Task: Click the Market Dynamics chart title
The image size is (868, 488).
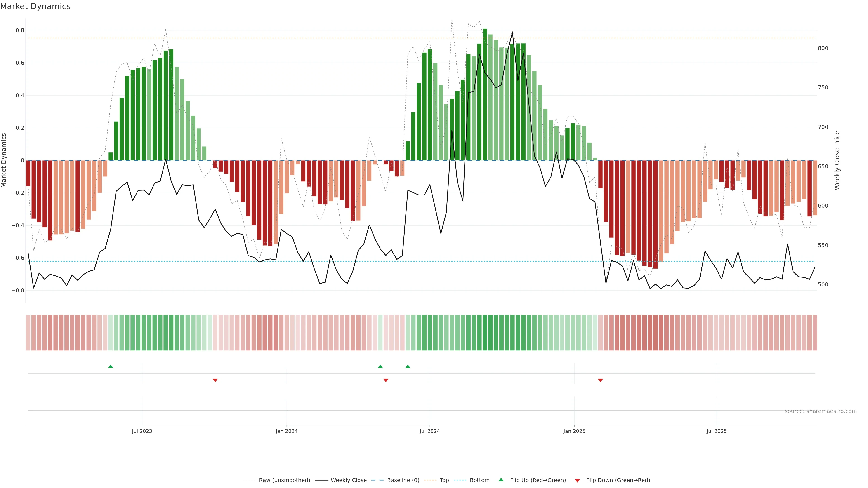Action: (35, 6)
